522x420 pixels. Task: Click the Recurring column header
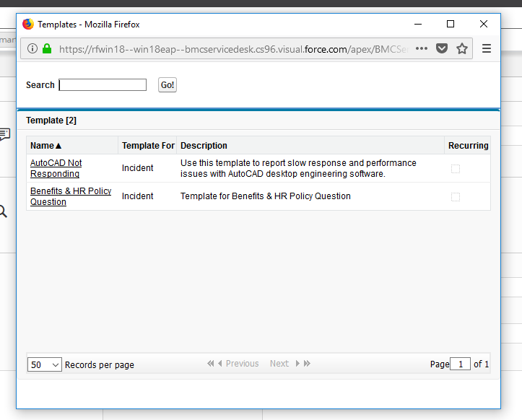click(x=468, y=146)
